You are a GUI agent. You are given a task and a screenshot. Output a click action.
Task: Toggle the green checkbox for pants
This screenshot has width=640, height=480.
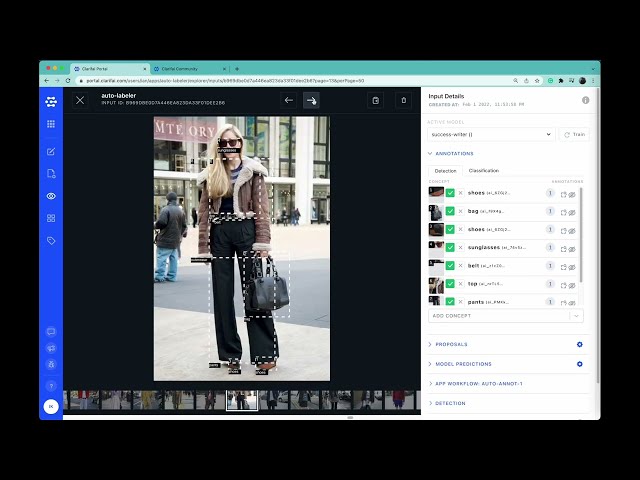coord(450,302)
